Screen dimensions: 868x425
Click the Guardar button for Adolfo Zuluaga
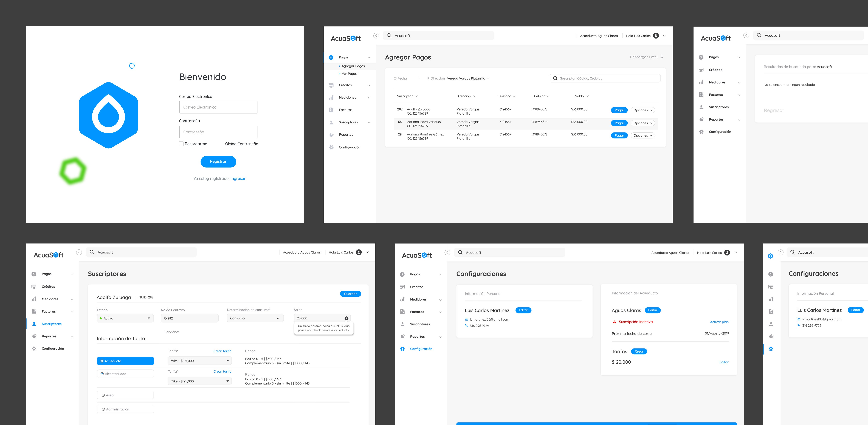coord(350,294)
